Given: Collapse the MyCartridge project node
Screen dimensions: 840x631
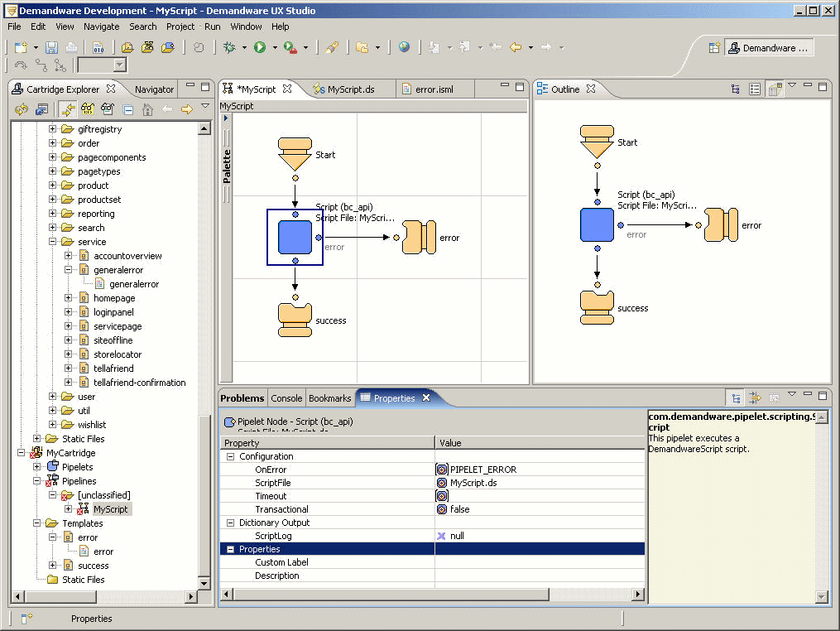Looking at the screenshot, I should pyautogui.click(x=21, y=453).
